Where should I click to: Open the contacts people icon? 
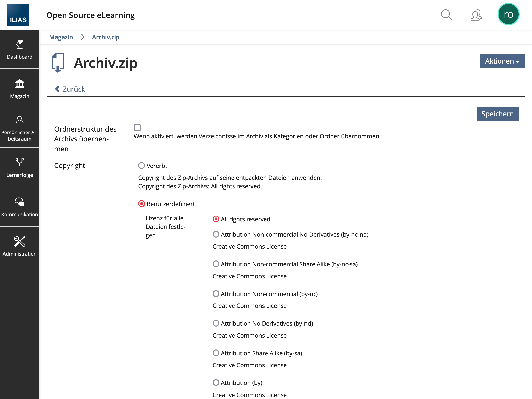(x=476, y=15)
